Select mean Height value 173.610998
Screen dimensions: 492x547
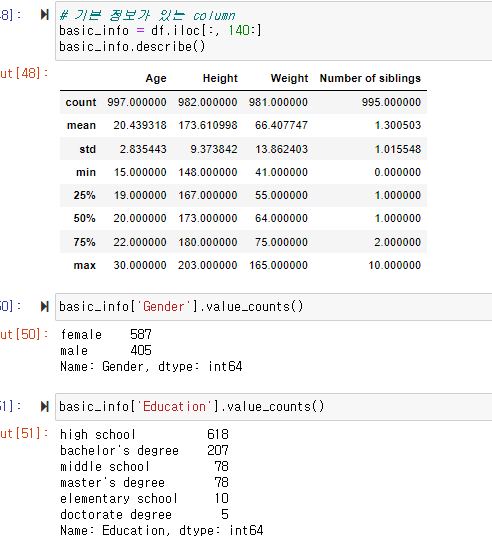[x=208, y=125]
